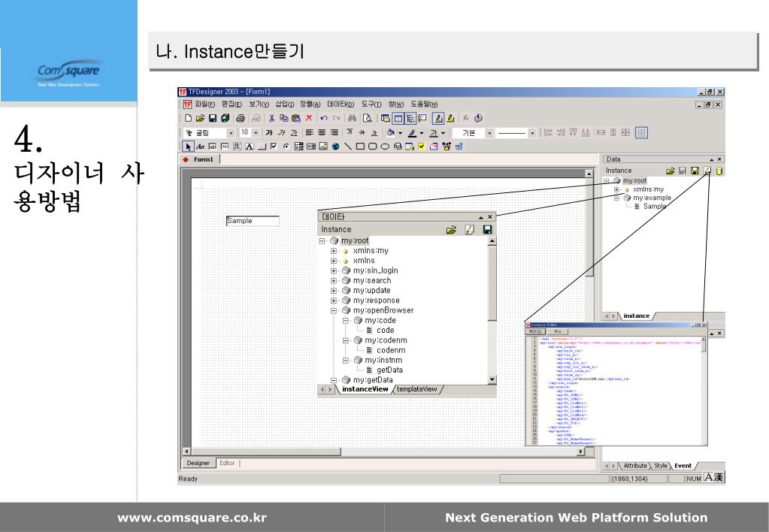This screenshot has width=769, height=532.
Task: Open the 데이터(D) menu
Action: (341, 104)
